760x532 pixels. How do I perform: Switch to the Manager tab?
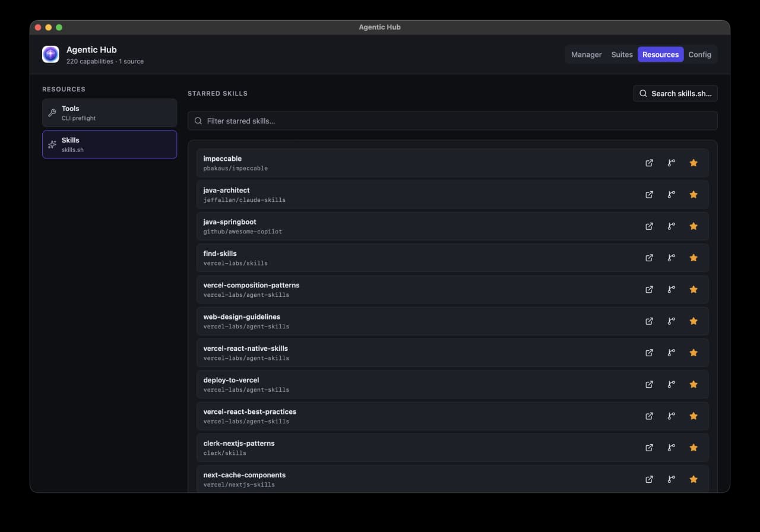pos(587,55)
